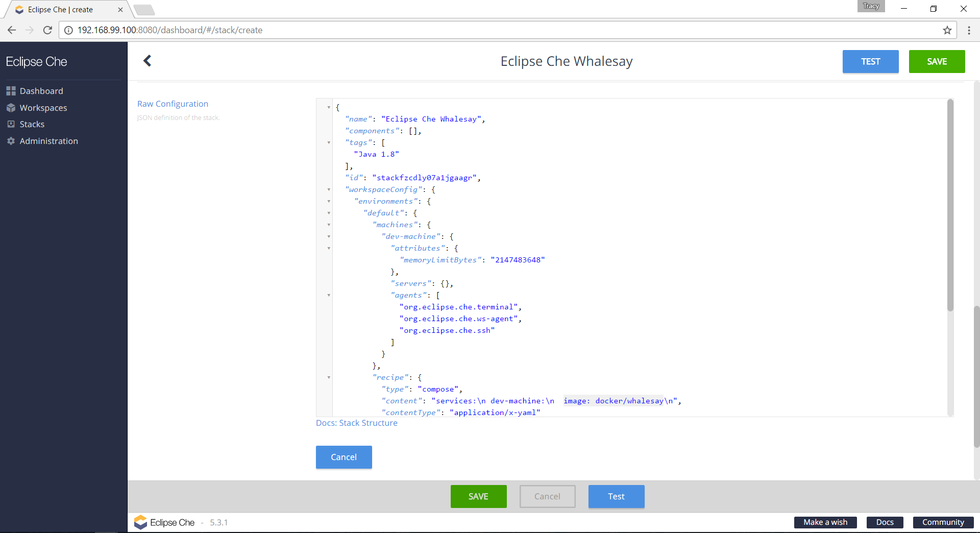980x533 pixels.
Task: Open the Docs footer button
Action: coord(885,522)
